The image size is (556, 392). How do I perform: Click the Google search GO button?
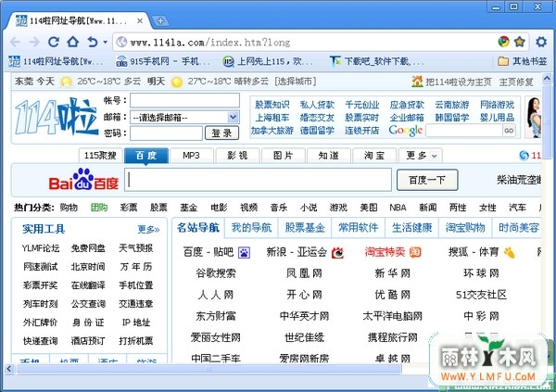click(509, 131)
